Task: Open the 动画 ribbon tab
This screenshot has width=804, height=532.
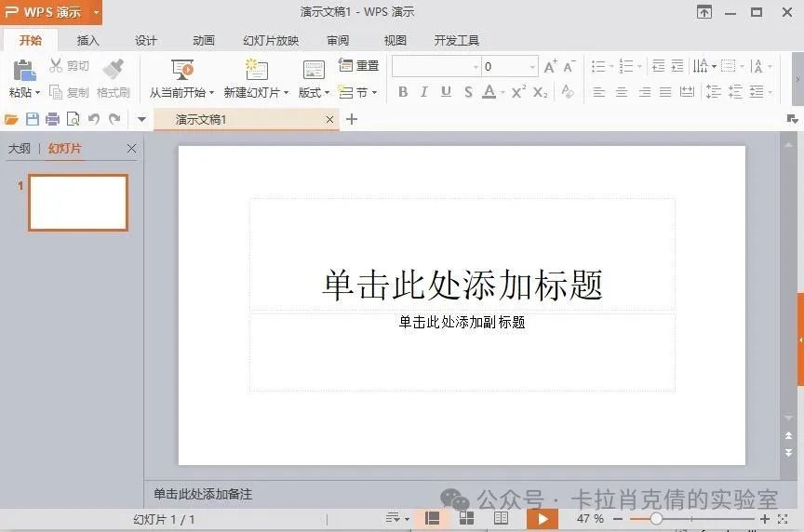Action: click(x=204, y=41)
